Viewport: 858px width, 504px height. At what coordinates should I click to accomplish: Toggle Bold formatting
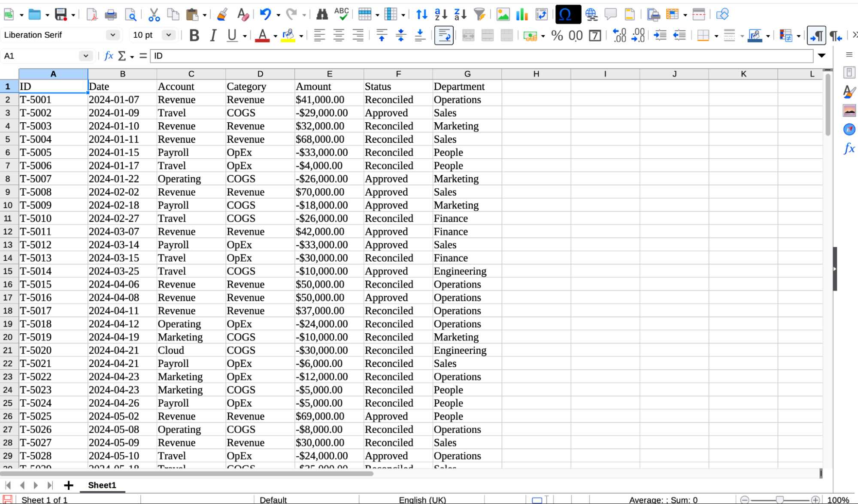click(x=194, y=35)
